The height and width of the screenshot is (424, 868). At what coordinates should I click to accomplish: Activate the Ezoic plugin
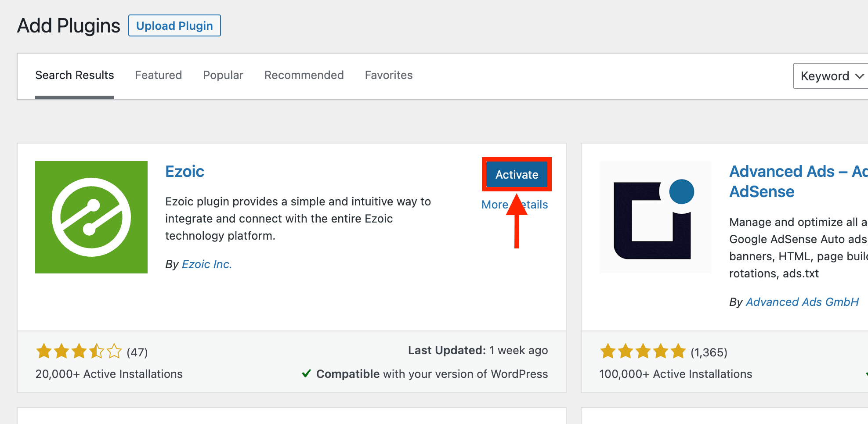pyautogui.click(x=517, y=174)
